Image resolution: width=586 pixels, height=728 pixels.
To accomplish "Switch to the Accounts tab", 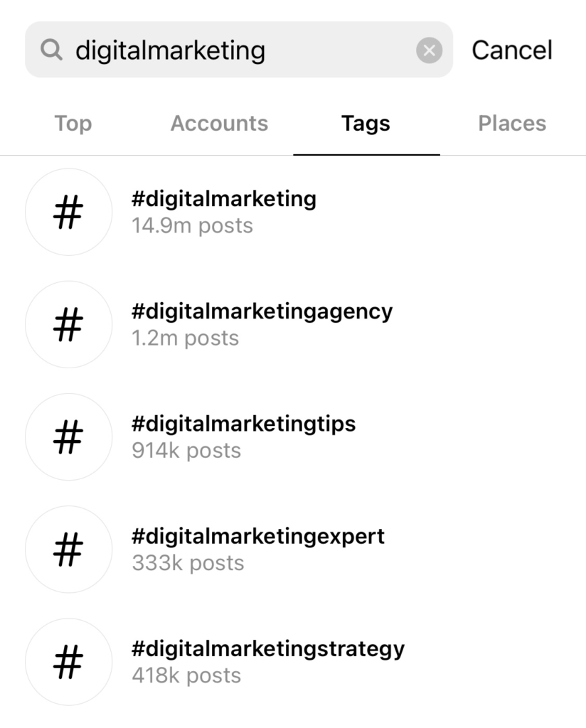I will 219,124.
